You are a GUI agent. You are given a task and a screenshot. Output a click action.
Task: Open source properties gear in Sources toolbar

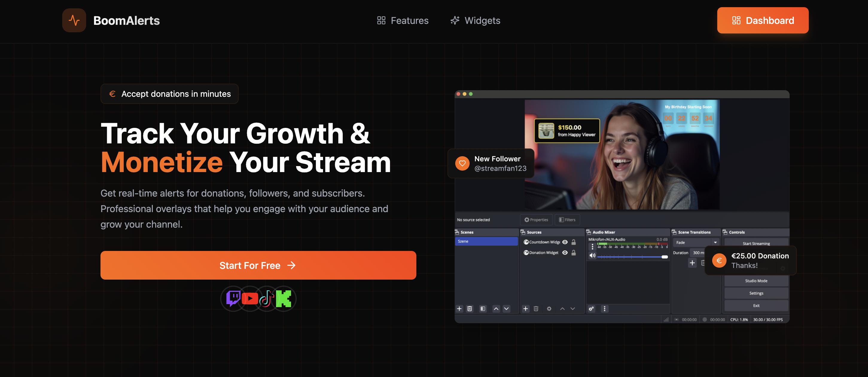pyautogui.click(x=549, y=309)
